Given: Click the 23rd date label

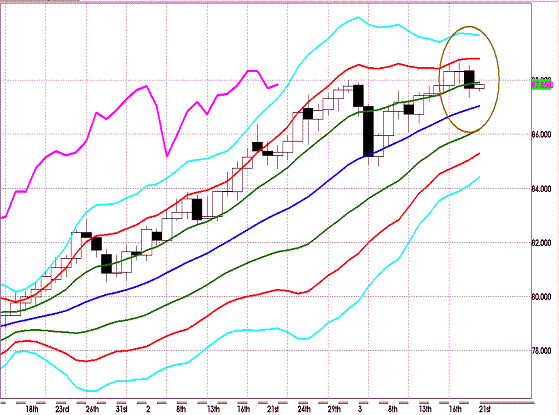Looking at the screenshot, I should (62, 409).
